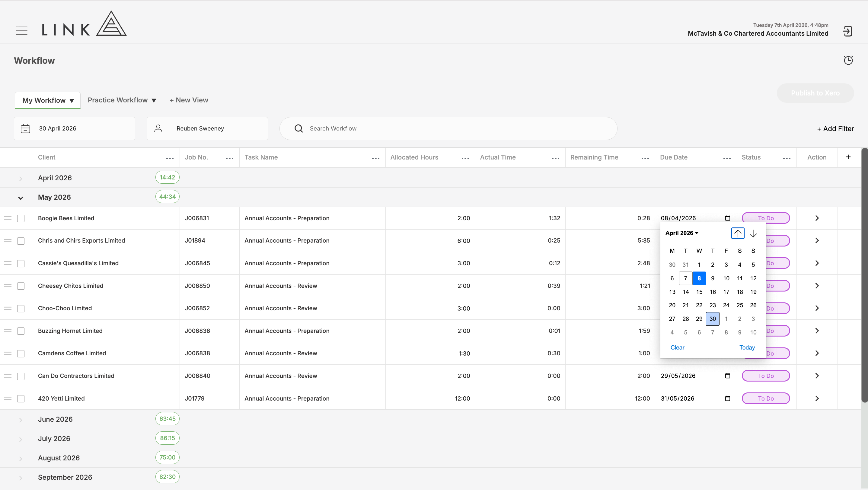Screen dimensions: 868x490
Task: Click the calendar icon in date filter
Action: coord(25,128)
